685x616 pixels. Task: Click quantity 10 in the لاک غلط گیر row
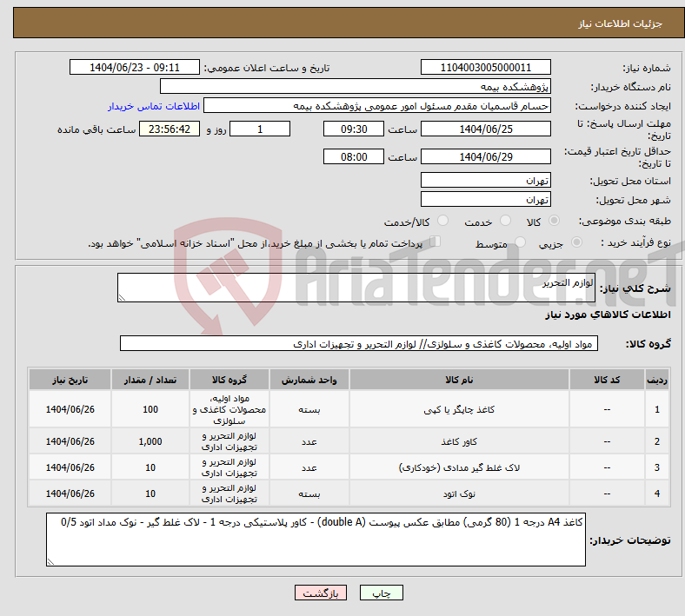coord(150,467)
